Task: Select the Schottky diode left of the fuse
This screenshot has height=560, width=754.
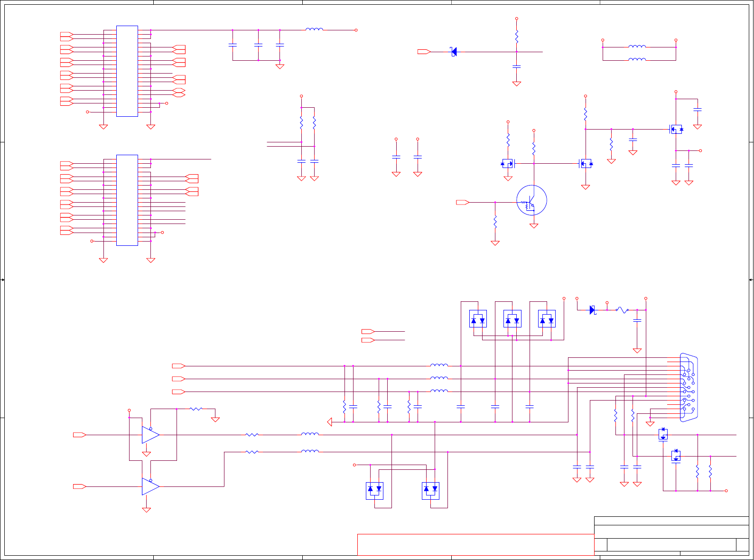Action: (x=592, y=310)
